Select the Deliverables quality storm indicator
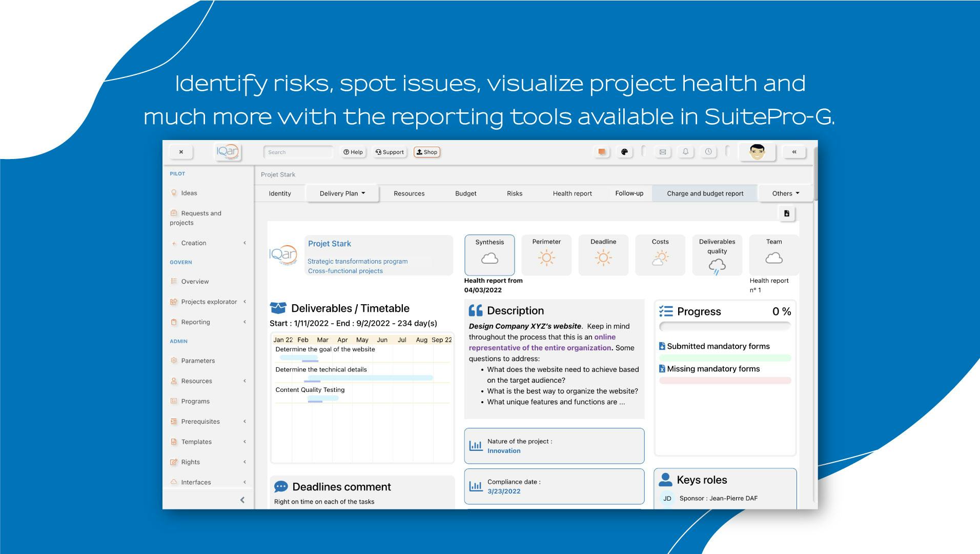The width and height of the screenshot is (980, 554). coord(717,255)
